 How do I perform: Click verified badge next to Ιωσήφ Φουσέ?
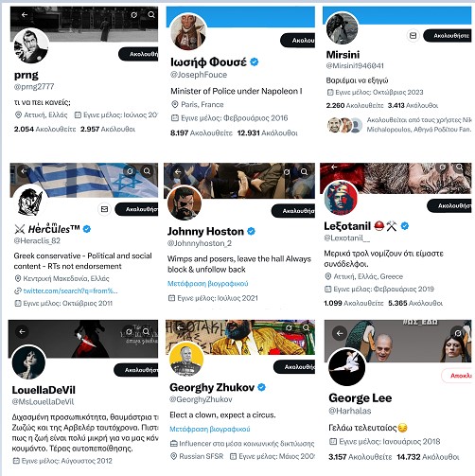tap(255, 62)
